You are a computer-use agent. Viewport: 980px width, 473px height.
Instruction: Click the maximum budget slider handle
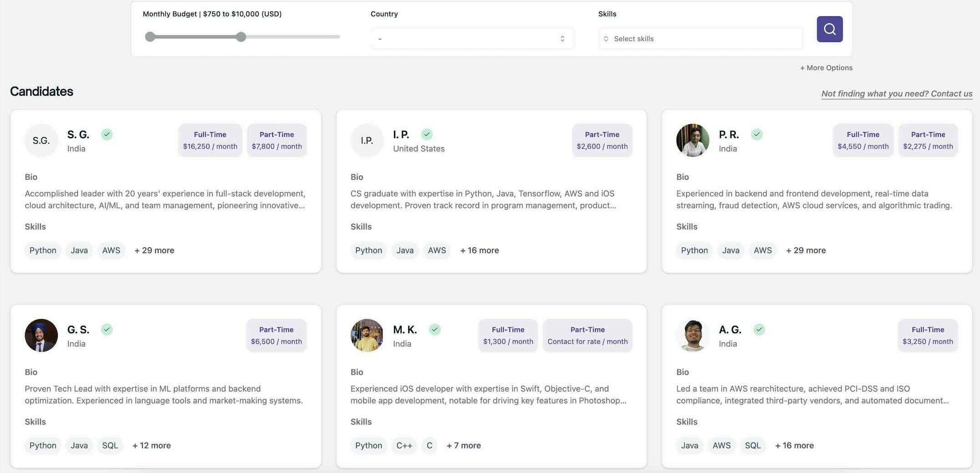click(241, 37)
